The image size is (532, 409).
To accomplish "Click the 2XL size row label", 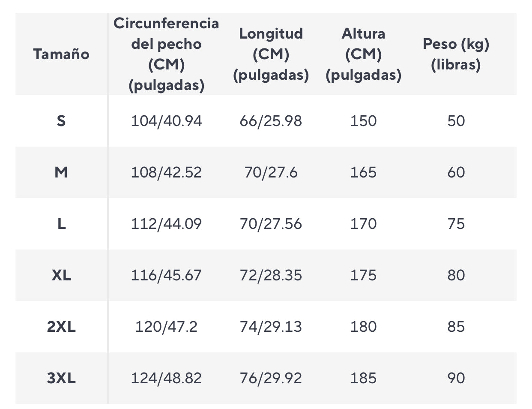I will pos(61,327).
